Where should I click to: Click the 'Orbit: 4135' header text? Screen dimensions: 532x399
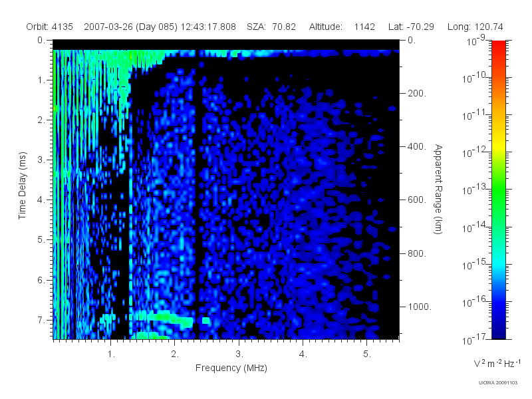tap(49, 27)
